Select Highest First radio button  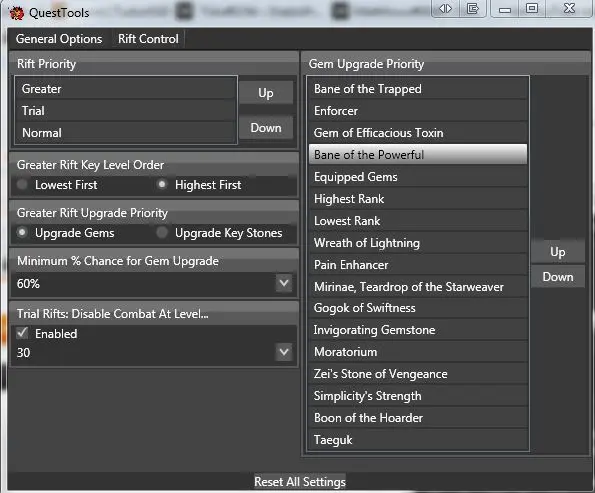pos(162,185)
